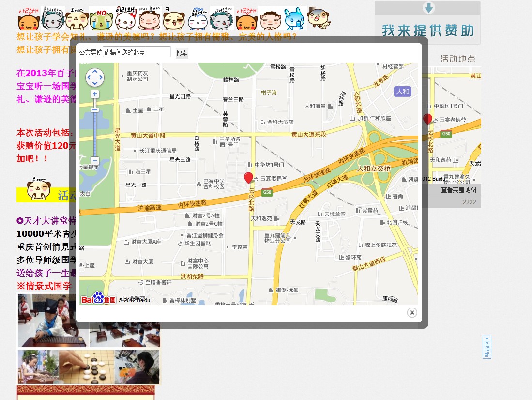Click the 天和逸苑 label in the popup map
This screenshot has height=400, width=532.
pos(261,218)
